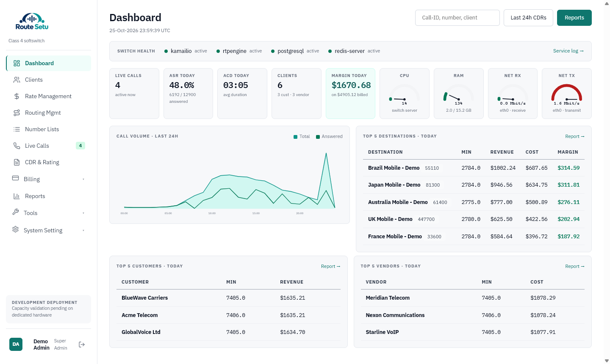Open Report link in Top 5 Destinations
Viewport: 610px width, 364px height.
[575, 136]
